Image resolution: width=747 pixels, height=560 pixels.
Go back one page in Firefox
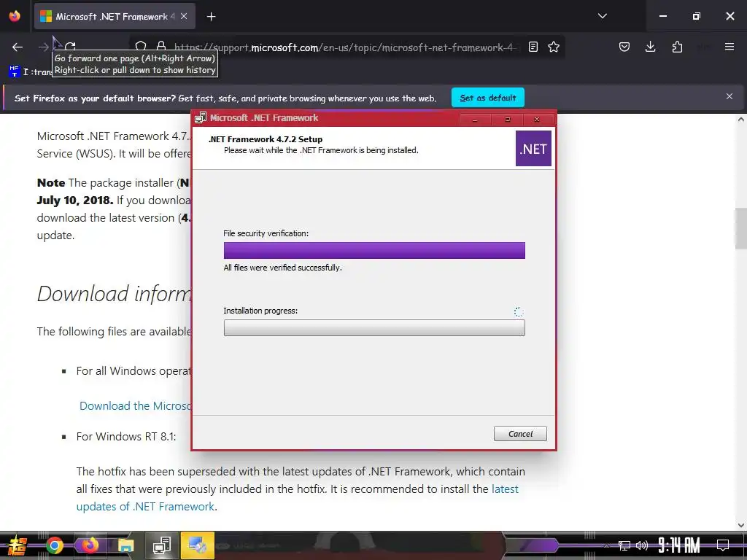tap(18, 47)
